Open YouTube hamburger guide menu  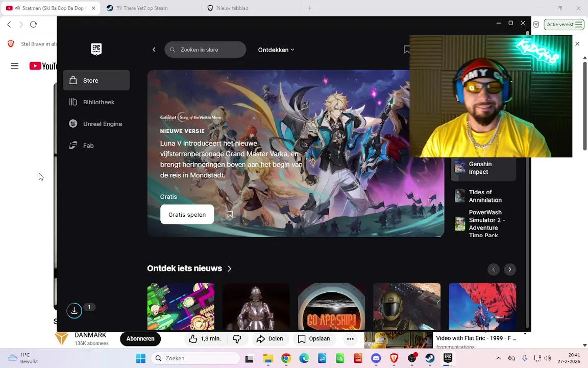tap(15, 66)
